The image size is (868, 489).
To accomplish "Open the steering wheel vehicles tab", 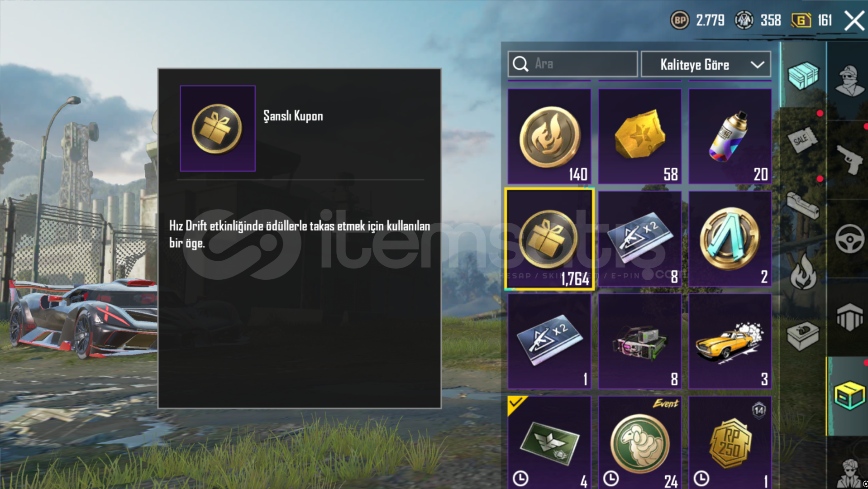I will (849, 239).
